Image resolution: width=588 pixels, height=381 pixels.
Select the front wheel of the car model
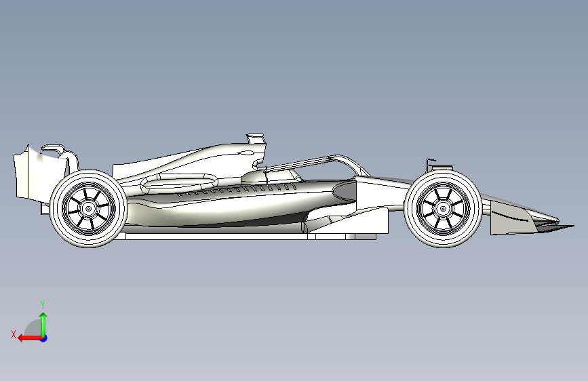coord(443,209)
